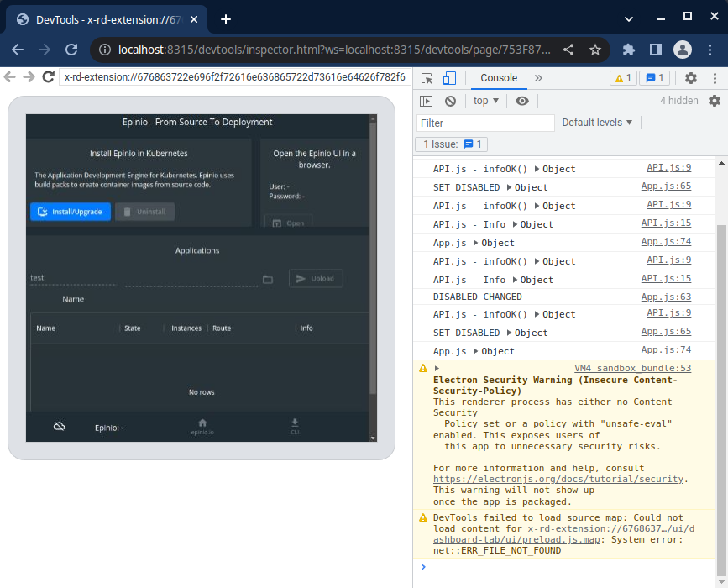Screen dimensions: 728x588
Task: Open the 1 Issue button
Action: tap(452, 144)
